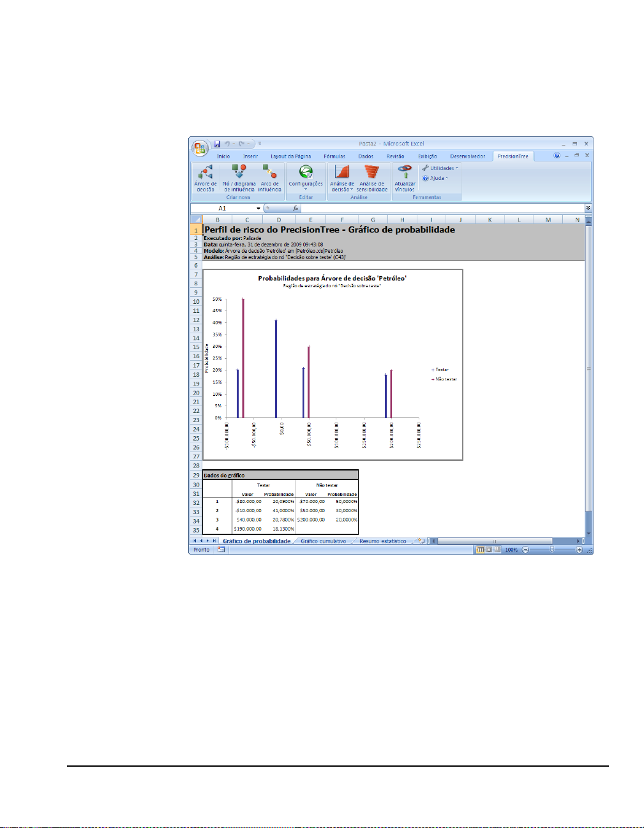Open Excel help question-mark icon
The height and width of the screenshot is (828, 644).
[x=557, y=156]
